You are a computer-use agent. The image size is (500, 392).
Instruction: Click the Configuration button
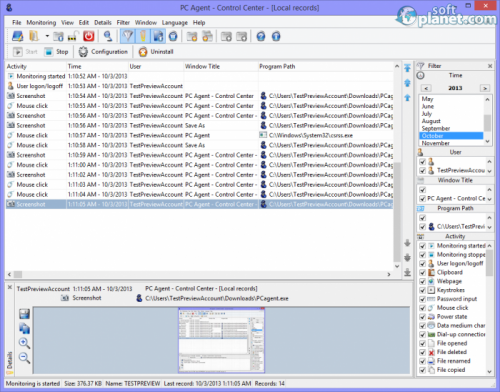pyautogui.click(x=103, y=52)
